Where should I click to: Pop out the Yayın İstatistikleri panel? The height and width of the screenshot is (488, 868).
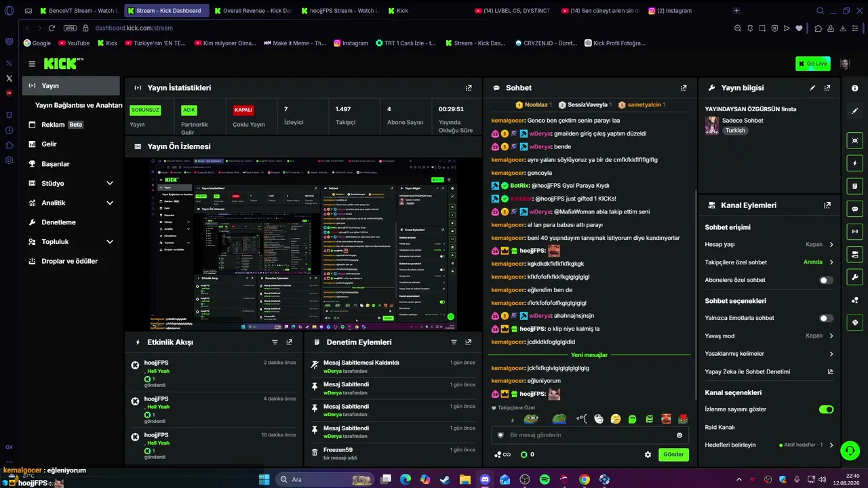[x=469, y=88]
